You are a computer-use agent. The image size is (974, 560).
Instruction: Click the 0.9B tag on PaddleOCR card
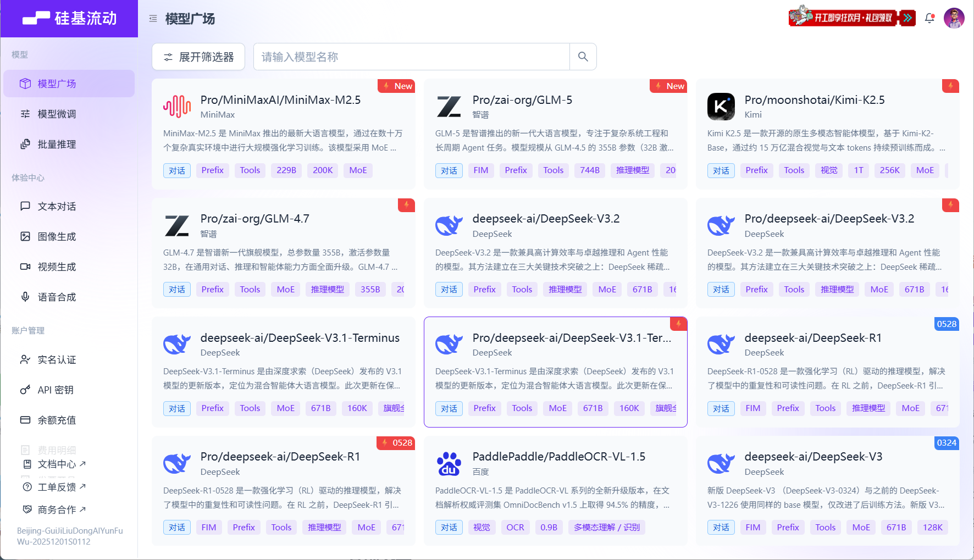point(549,528)
